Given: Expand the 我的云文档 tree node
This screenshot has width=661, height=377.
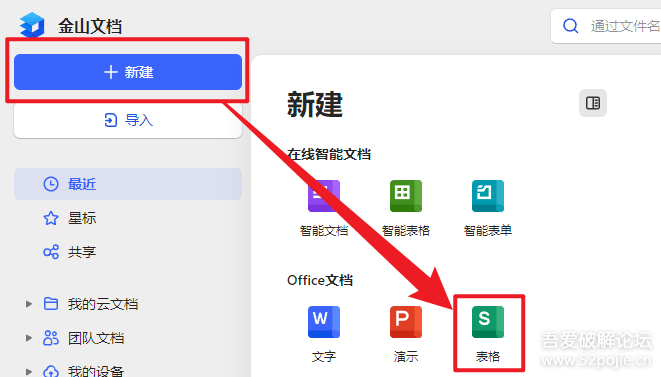Looking at the screenshot, I should click(29, 304).
